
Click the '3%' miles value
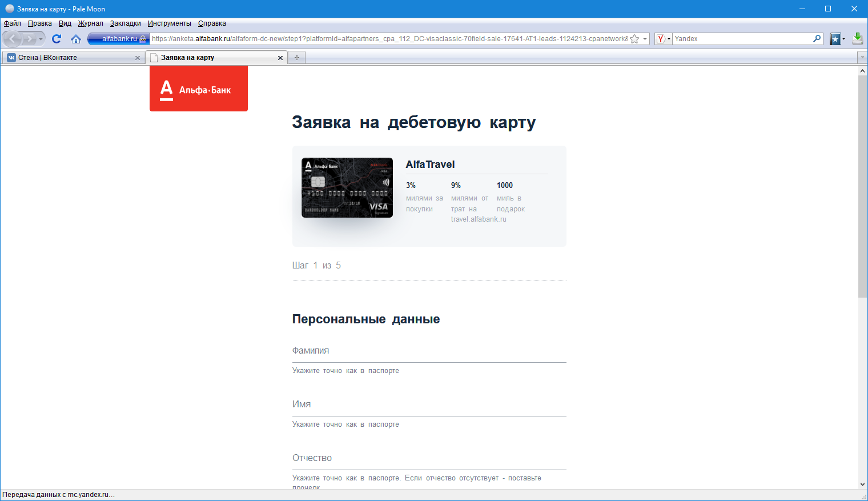pyautogui.click(x=411, y=185)
